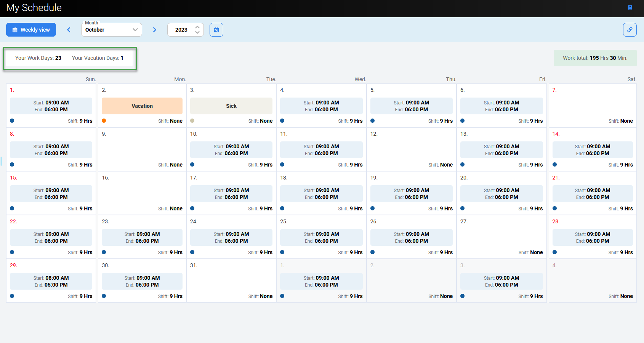Go to the previous month arrow
The height and width of the screenshot is (343, 644).
point(69,30)
